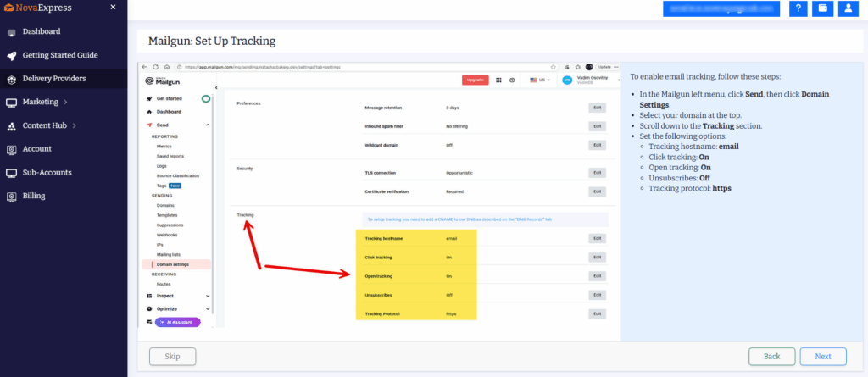868x377 pixels.
Task: Click the 'Click tracking: On' instruction
Action: pos(679,158)
